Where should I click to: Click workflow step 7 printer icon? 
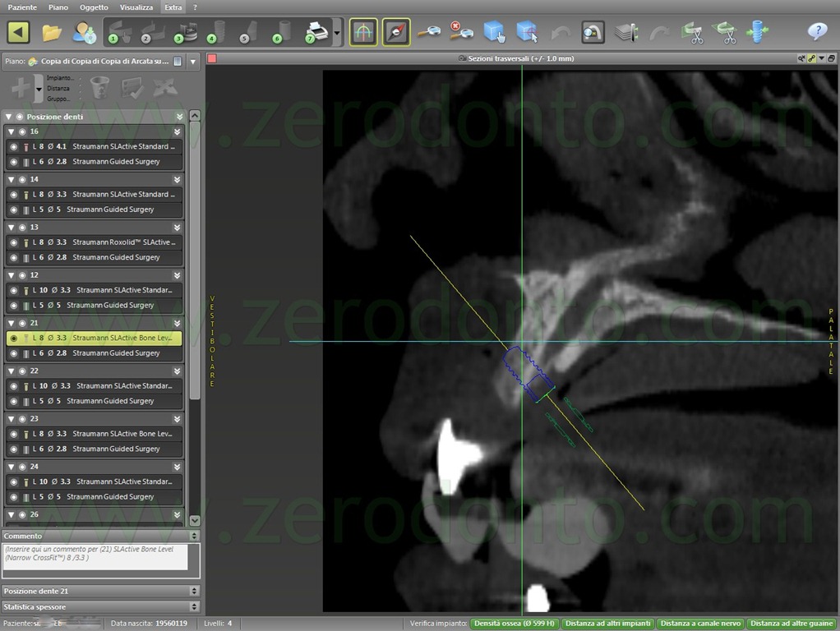(316, 32)
